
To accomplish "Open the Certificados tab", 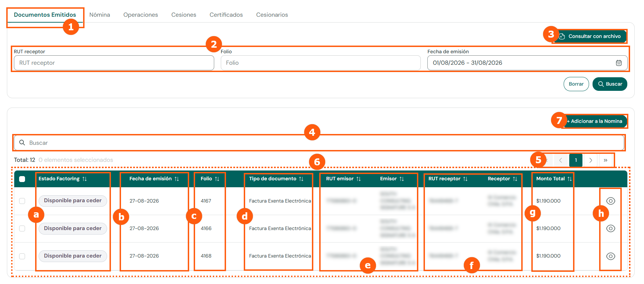I will pos(226,15).
